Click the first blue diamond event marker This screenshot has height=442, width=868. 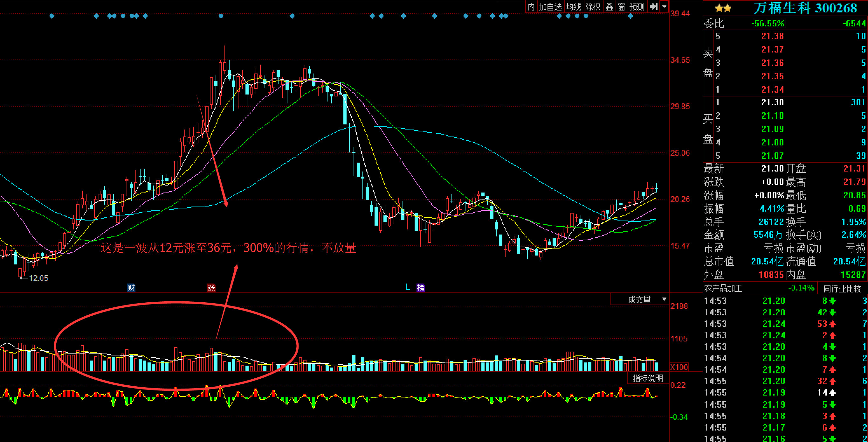[52, 16]
